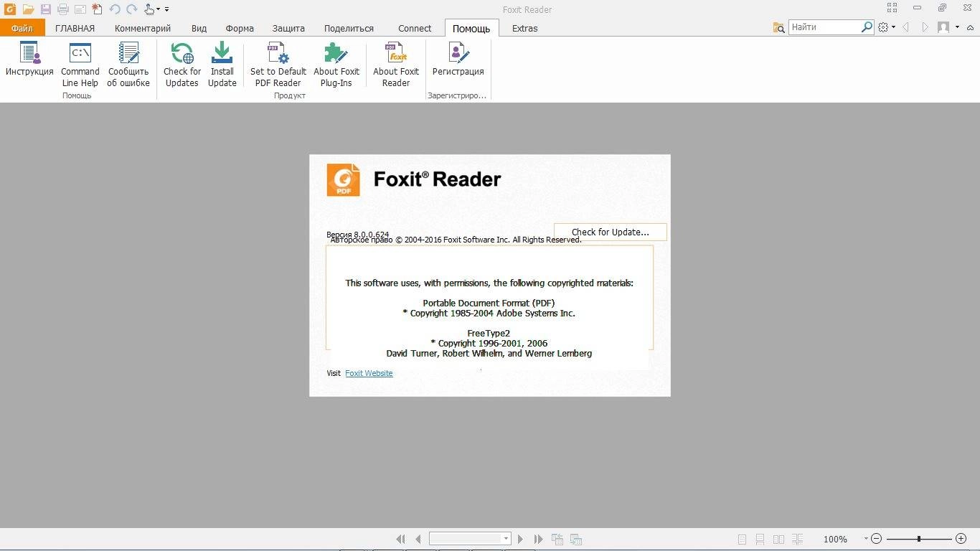Click the Redo arrow icon
Viewport: 980px width, 551px height.
click(132, 9)
